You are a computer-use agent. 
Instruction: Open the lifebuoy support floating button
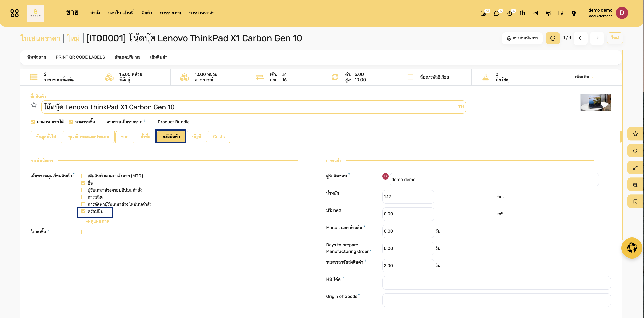pos(632,248)
